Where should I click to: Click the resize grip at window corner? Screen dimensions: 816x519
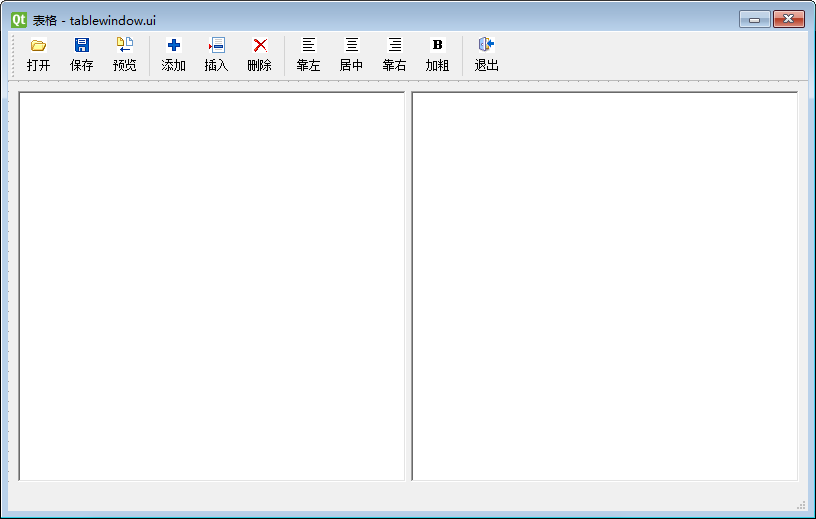801,505
